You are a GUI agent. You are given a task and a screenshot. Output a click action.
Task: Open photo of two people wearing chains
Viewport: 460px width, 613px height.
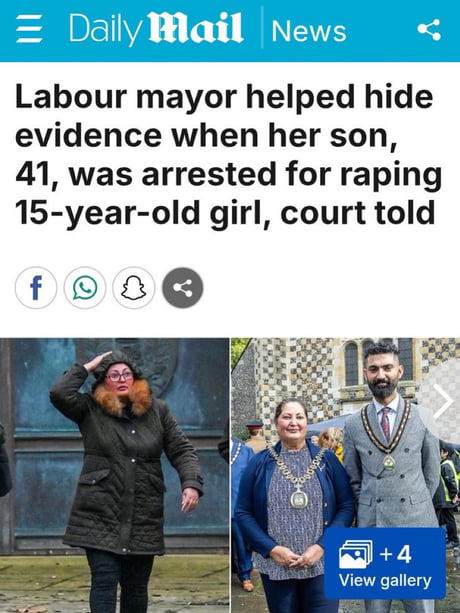tap(345, 475)
